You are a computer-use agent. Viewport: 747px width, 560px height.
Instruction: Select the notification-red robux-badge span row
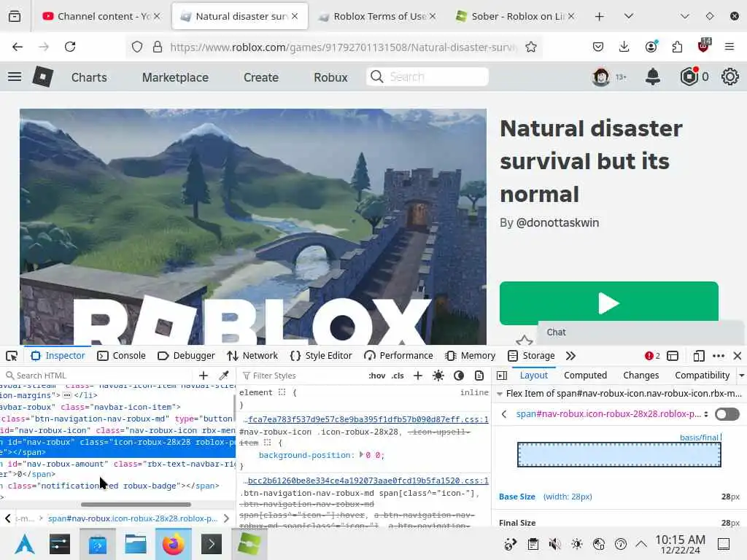tap(117, 486)
